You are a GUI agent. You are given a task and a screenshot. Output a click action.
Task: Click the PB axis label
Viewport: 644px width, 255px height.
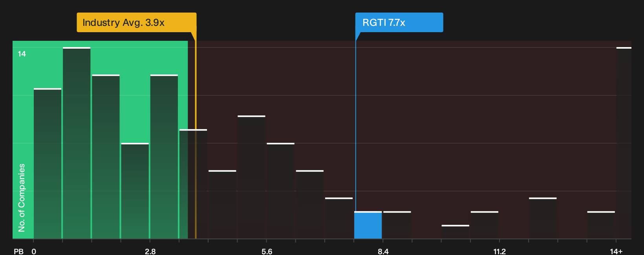18,251
